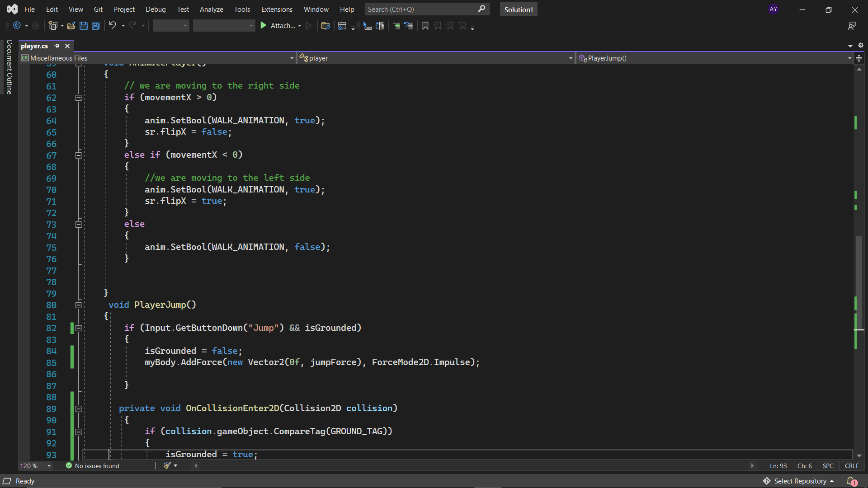The width and height of the screenshot is (868, 488).
Task: Click the Save All toolbar icon
Action: pos(95,26)
